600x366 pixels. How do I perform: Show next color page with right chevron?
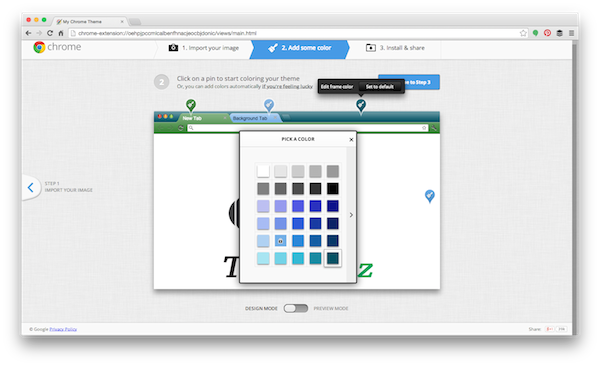pos(351,215)
